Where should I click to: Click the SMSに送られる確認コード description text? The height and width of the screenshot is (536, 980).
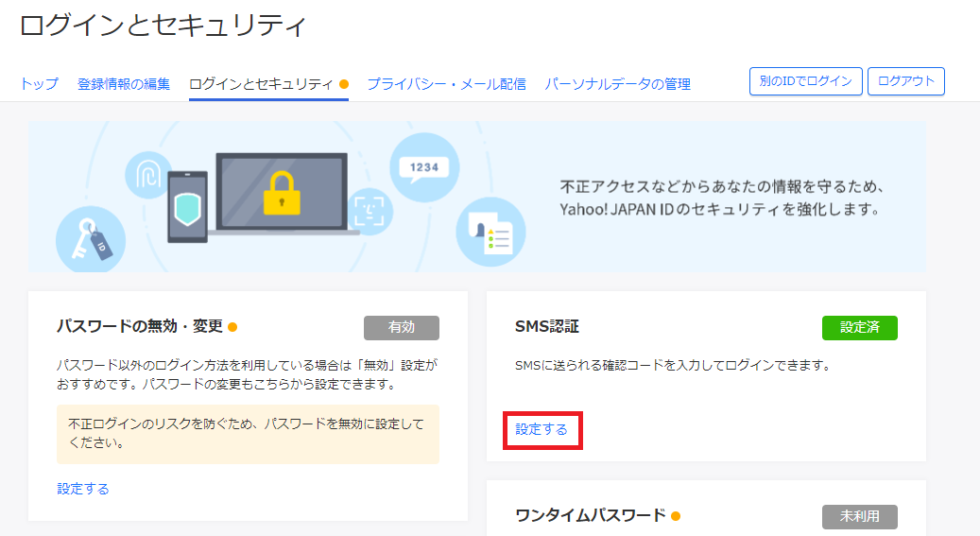[x=673, y=365]
